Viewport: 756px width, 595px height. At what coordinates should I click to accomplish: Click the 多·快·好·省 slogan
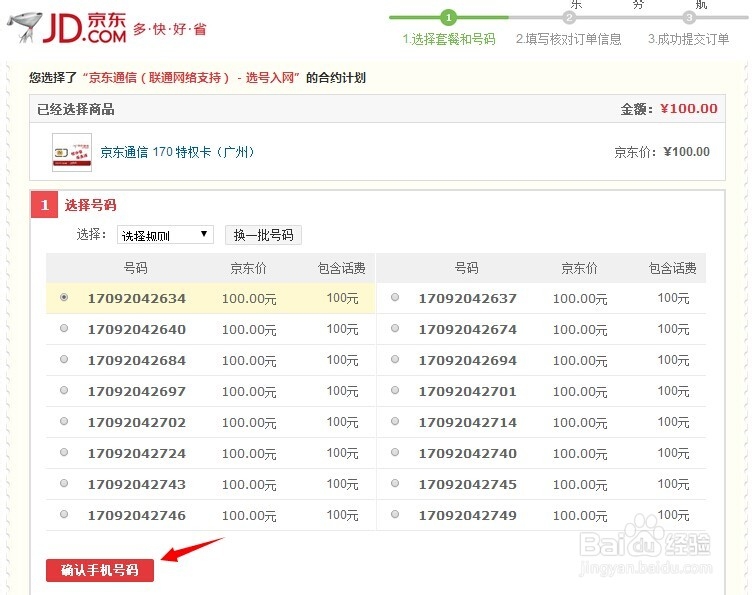[170, 29]
